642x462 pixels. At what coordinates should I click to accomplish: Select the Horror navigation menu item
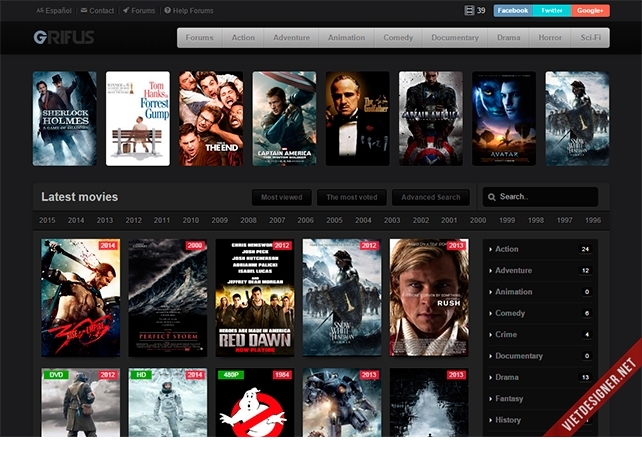click(x=550, y=38)
